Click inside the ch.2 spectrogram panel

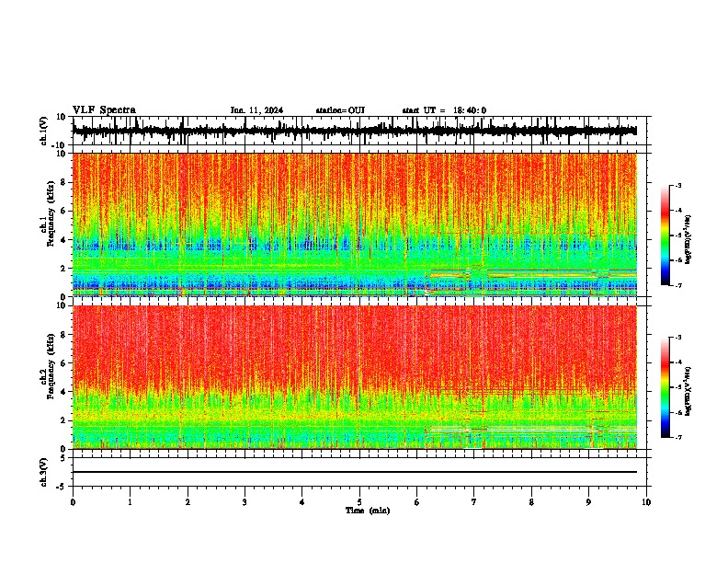coord(355,377)
